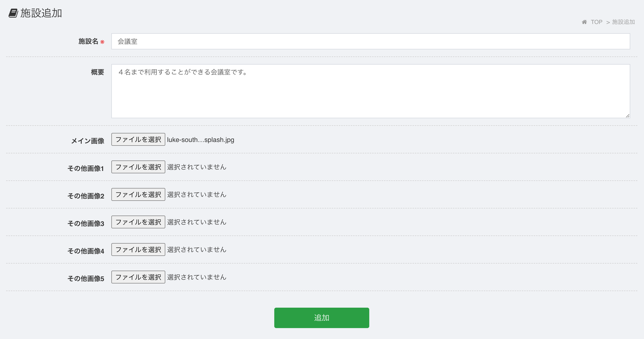The width and height of the screenshot is (644, 339).
Task: Click 選択されていません next to その他画像5
Action: point(197,277)
